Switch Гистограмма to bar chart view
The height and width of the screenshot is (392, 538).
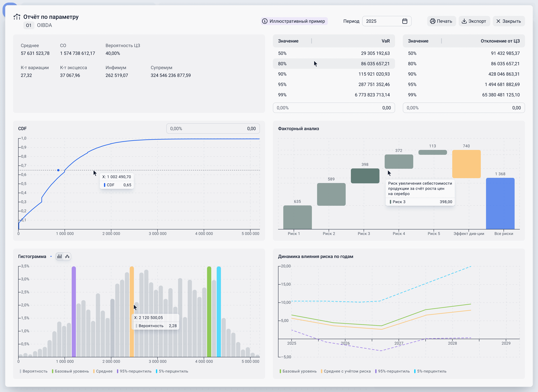tap(59, 256)
